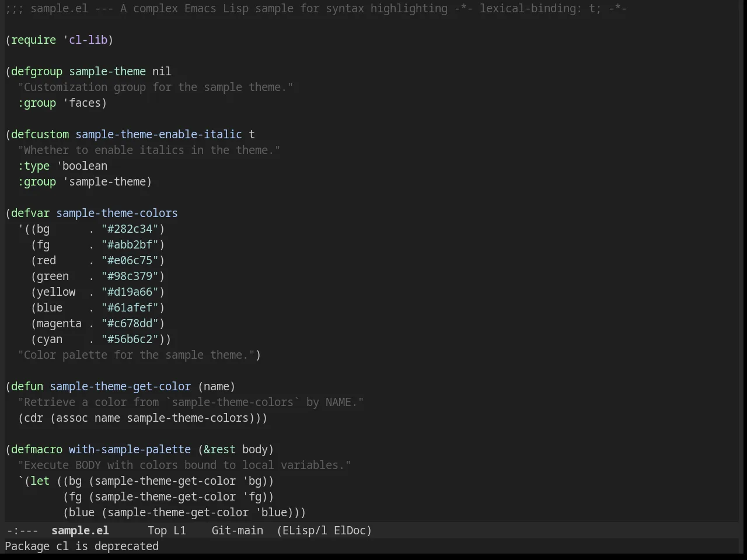This screenshot has height=560, width=747.
Task: Click the defcustom keyword
Action: pyautogui.click(x=40, y=134)
